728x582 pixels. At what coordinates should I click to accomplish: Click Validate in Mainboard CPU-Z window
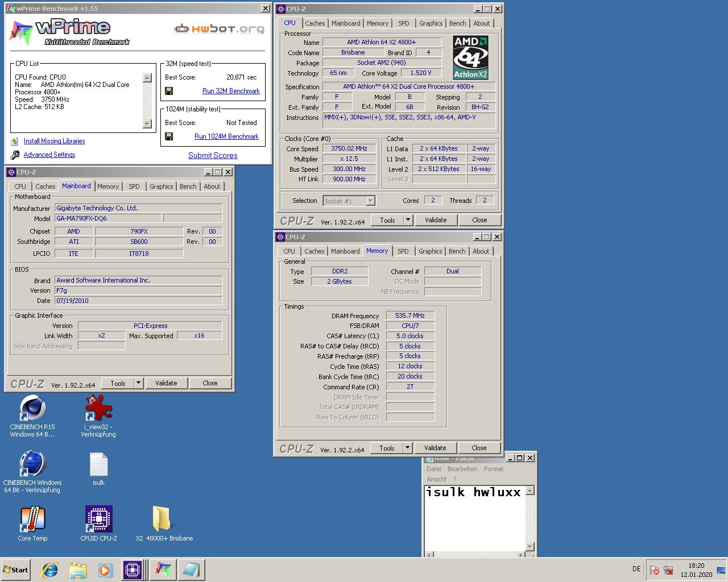pyautogui.click(x=166, y=383)
